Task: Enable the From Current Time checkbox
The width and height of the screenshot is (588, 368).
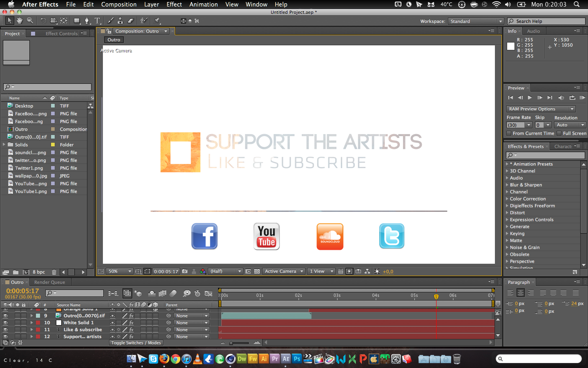Action: [x=509, y=133]
